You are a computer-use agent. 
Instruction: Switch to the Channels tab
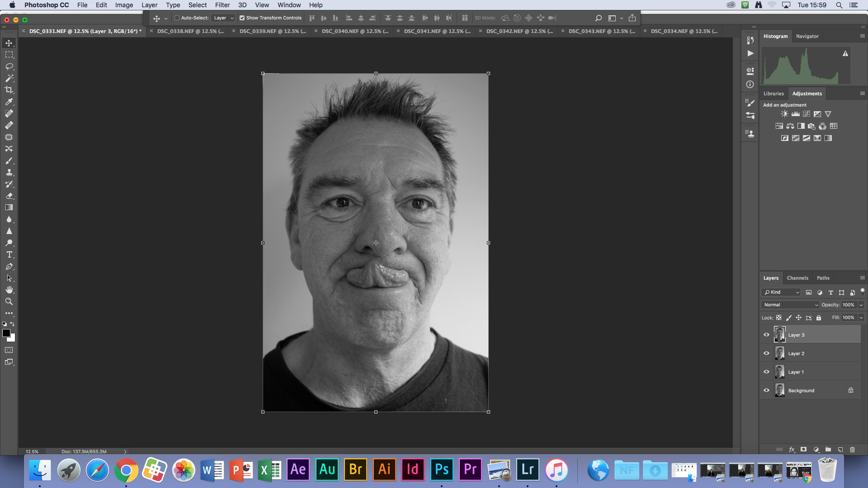click(797, 278)
